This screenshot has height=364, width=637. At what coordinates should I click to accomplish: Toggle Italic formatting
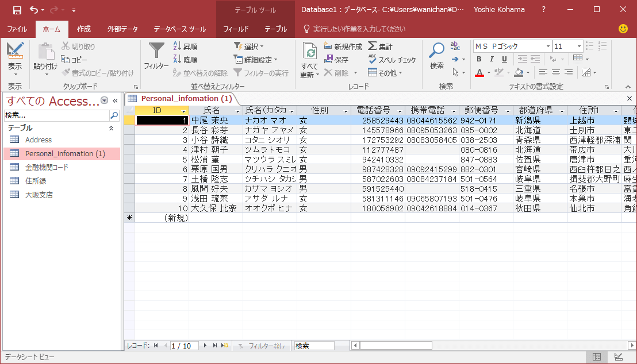pyautogui.click(x=492, y=59)
